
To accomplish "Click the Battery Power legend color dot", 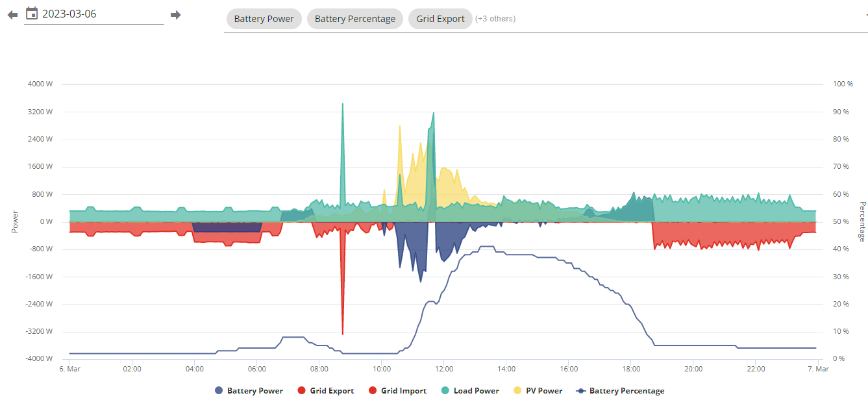I will 218,391.
